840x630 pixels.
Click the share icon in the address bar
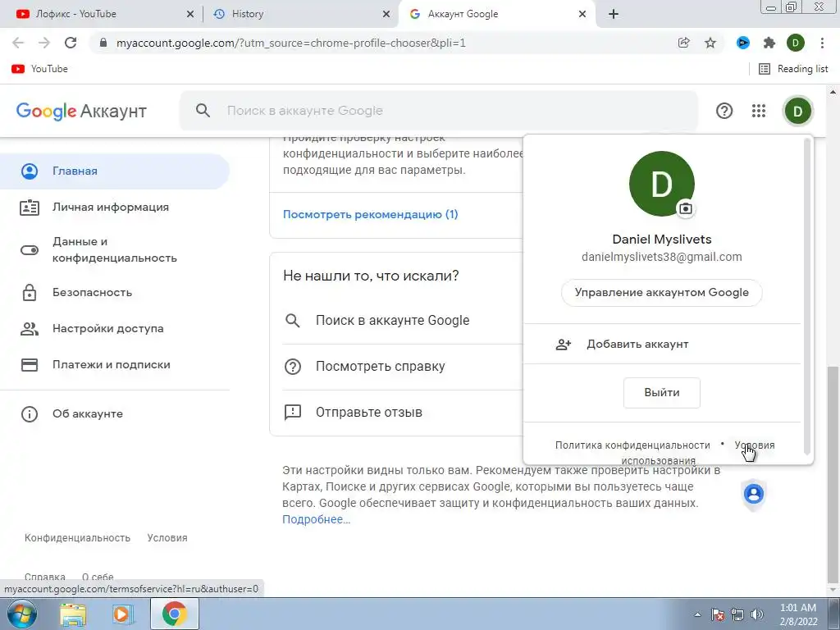(683, 43)
